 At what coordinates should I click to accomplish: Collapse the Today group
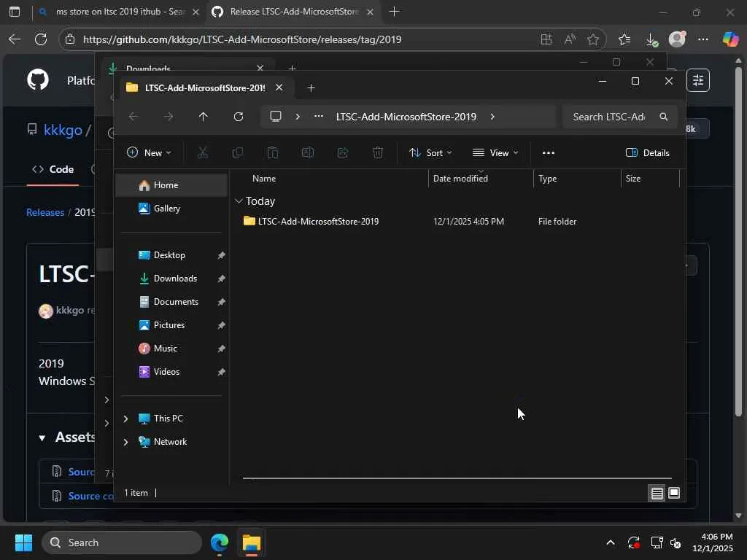[239, 201]
